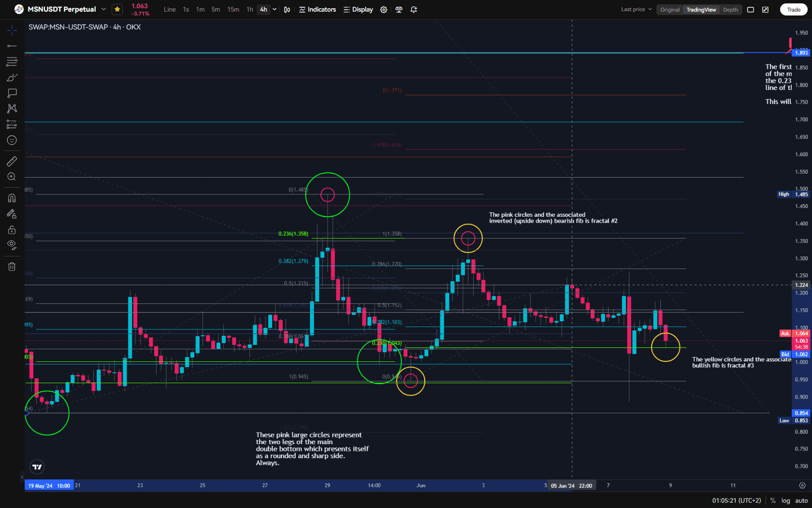
Task: Open time axis settings icon
Action: click(802, 485)
